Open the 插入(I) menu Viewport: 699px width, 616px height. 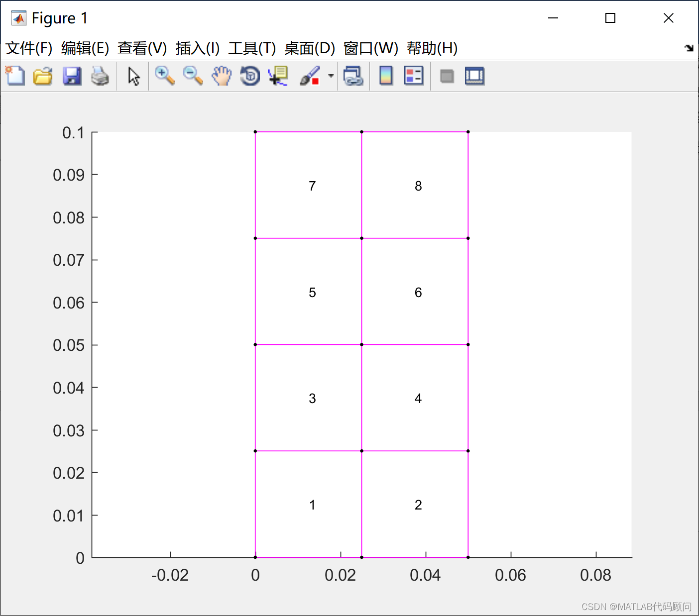point(197,48)
